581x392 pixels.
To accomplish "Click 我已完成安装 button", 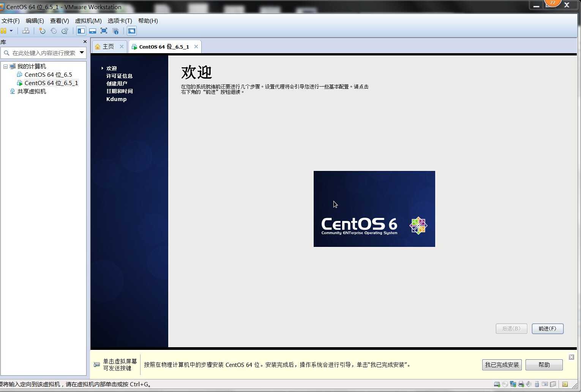I will [x=502, y=365].
